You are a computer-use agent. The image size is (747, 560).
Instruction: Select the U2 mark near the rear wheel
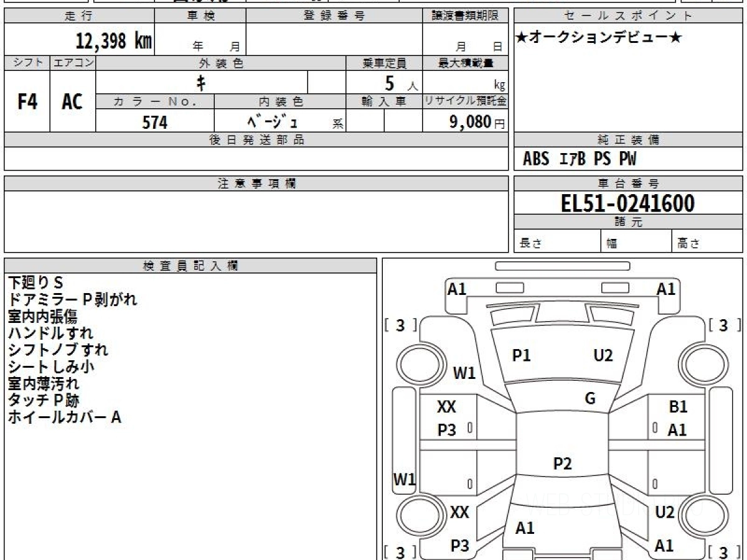(665, 513)
